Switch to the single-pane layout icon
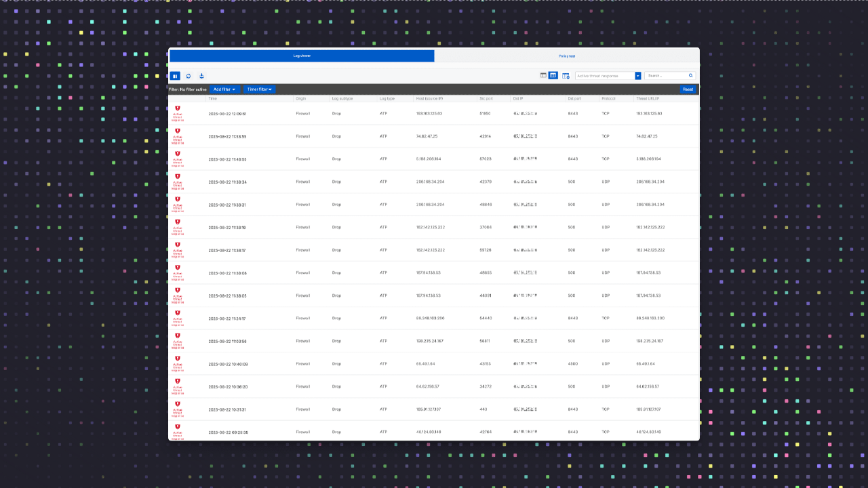The height and width of the screenshot is (488, 868). 543,76
